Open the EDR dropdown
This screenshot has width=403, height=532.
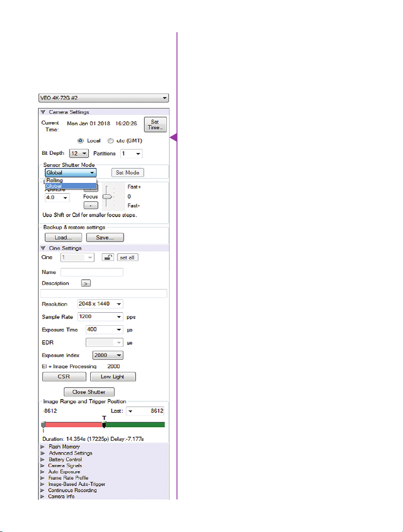point(105,343)
